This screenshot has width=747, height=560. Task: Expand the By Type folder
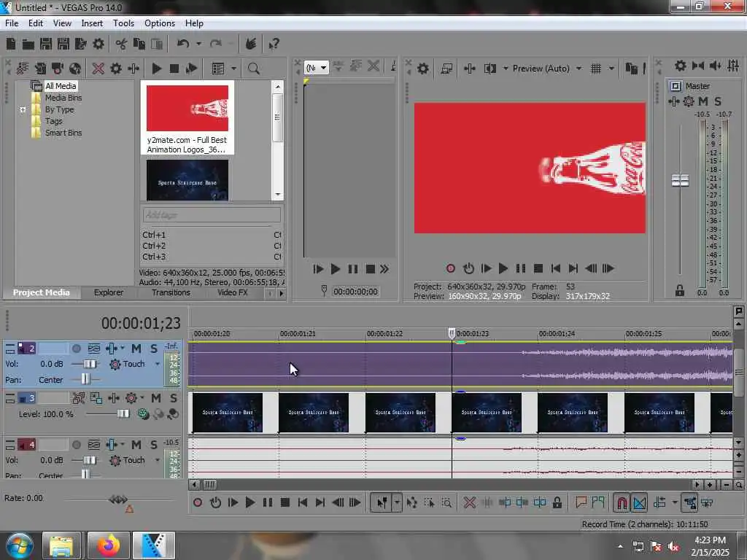[x=23, y=109]
